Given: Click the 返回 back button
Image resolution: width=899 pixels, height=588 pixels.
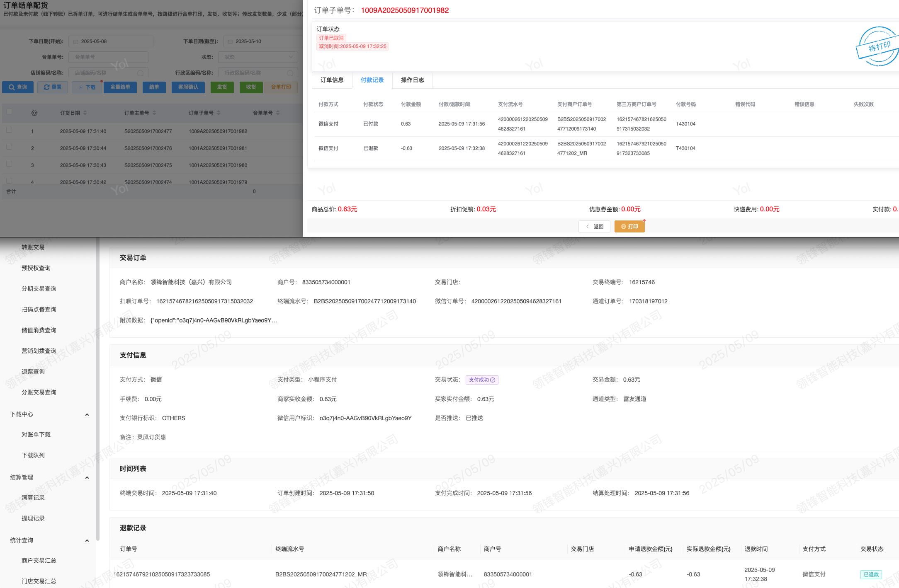Looking at the screenshot, I should point(594,227).
